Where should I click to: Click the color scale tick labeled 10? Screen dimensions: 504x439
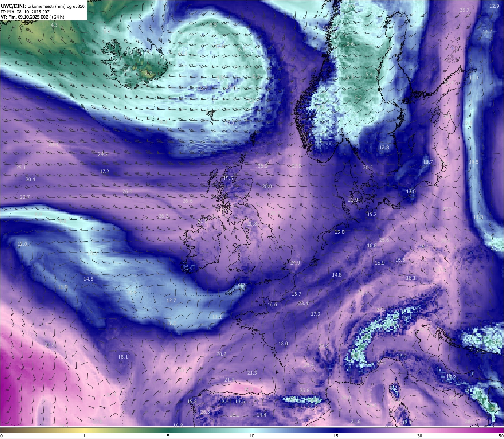tap(252, 436)
